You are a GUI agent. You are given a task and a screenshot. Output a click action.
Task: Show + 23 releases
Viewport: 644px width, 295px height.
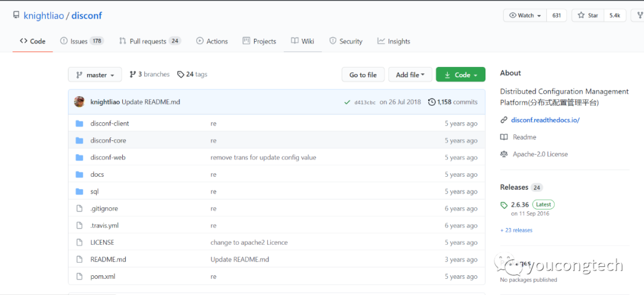(516, 231)
